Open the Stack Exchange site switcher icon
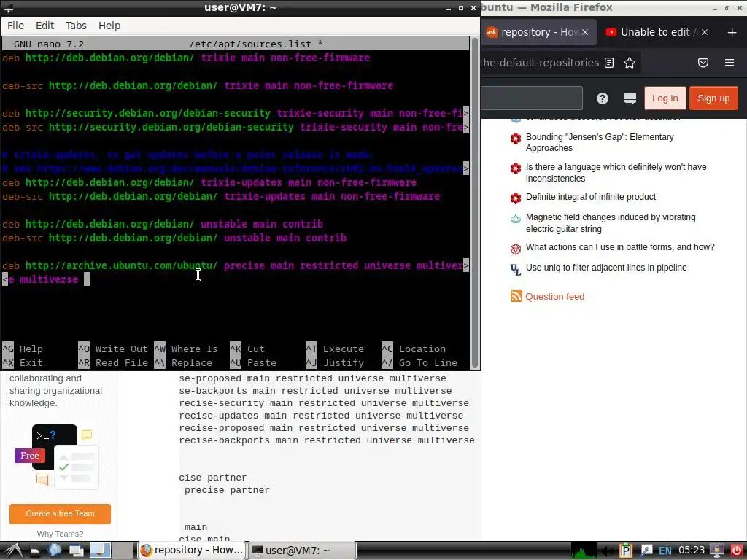The image size is (747, 560). (630, 98)
